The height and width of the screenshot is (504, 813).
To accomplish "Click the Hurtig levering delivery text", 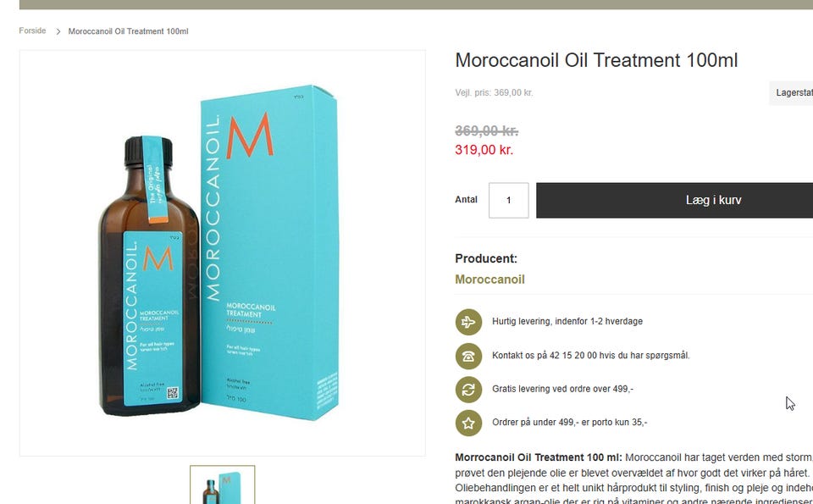I will [567, 322].
